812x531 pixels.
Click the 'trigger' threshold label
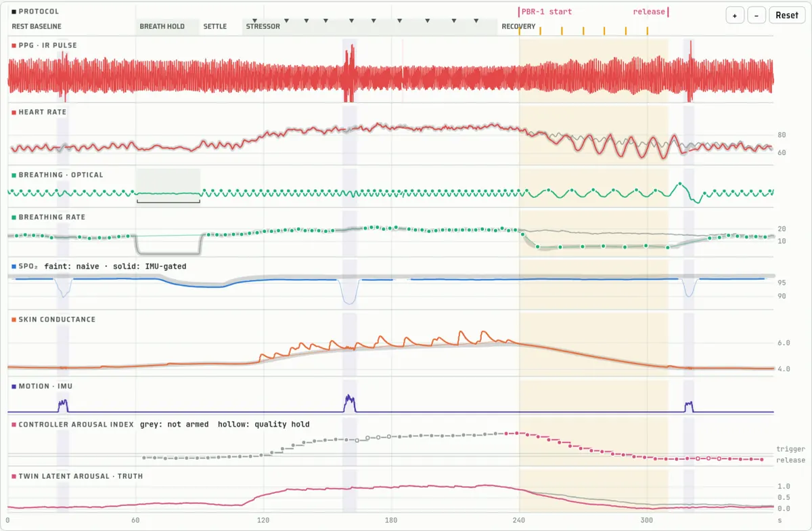[790, 449]
